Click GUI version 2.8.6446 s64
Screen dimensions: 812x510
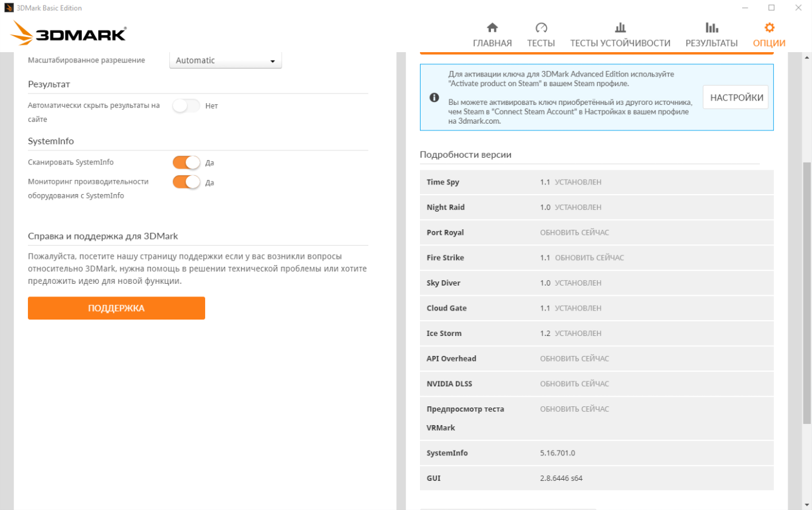(x=561, y=478)
